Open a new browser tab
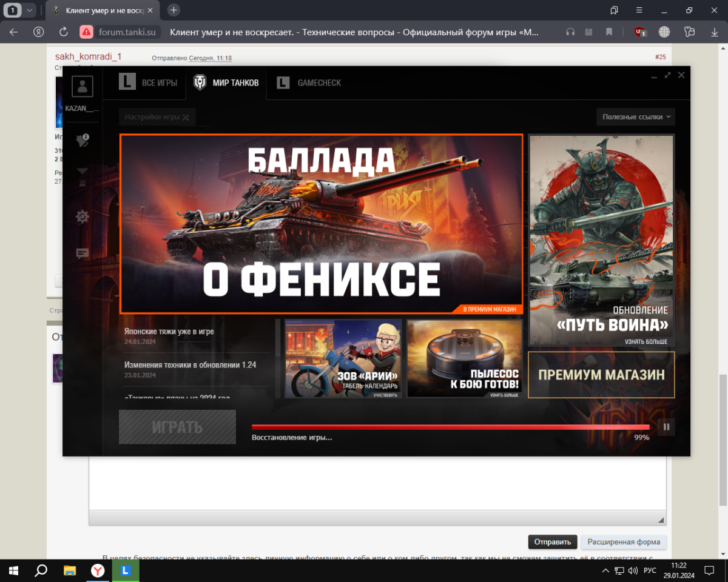 tap(174, 10)
